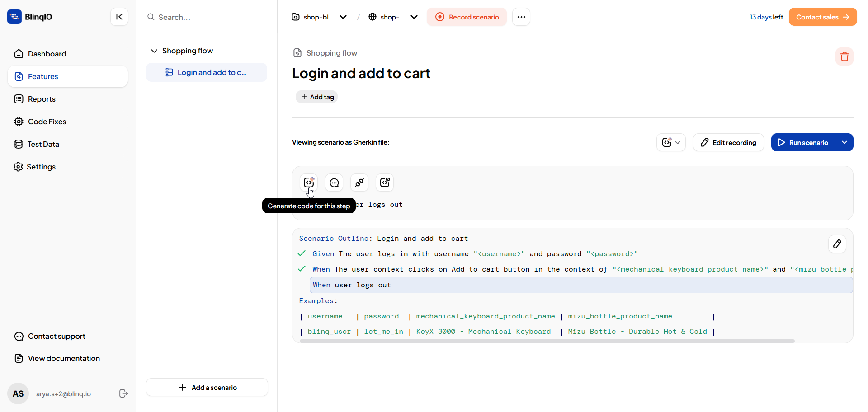
Task: Open Test Data section
Action: coord(68,144)
